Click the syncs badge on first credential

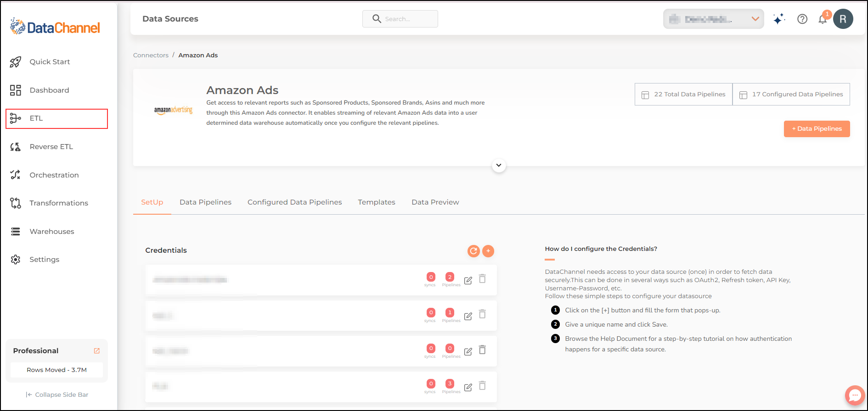[431, 277]
